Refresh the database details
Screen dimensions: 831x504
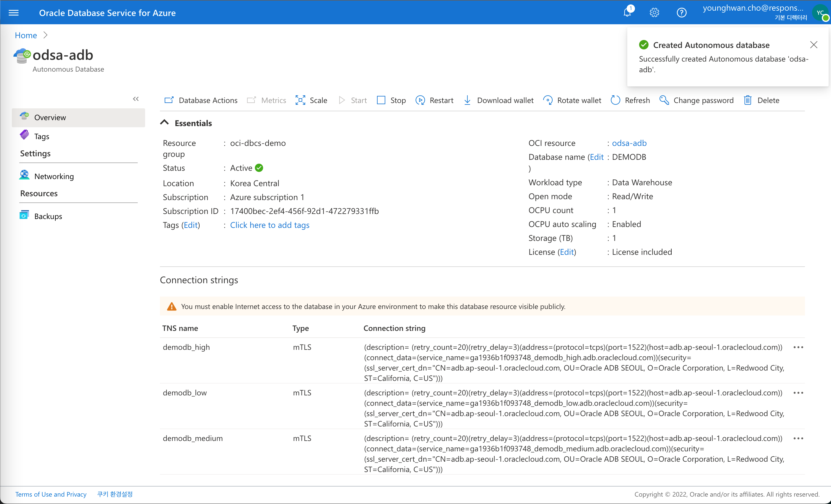[630, 100]
